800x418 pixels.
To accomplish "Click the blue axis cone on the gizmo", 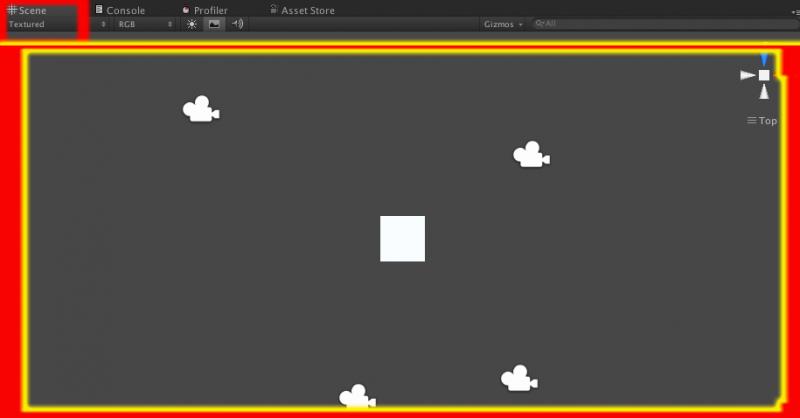I will pyautogui.click(x=764, y=60).
